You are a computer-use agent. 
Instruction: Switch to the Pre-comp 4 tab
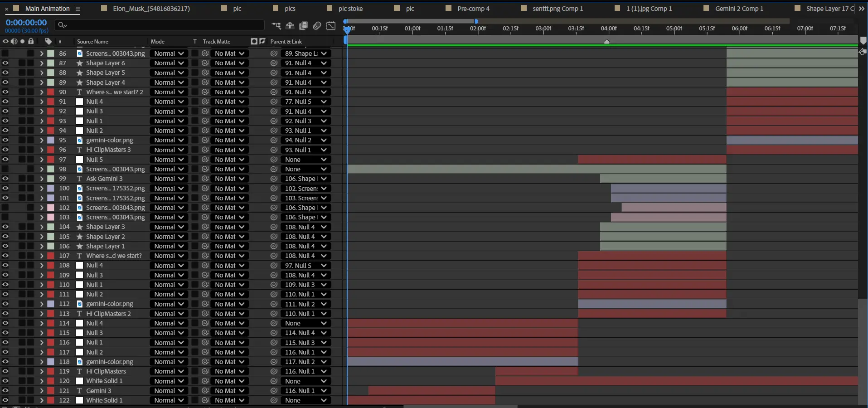[x=473, y=9]
